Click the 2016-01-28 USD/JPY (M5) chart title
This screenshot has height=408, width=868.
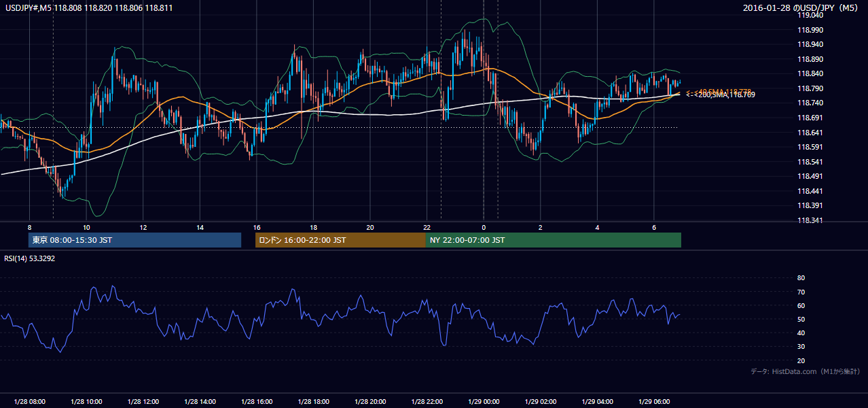(801, 8)
